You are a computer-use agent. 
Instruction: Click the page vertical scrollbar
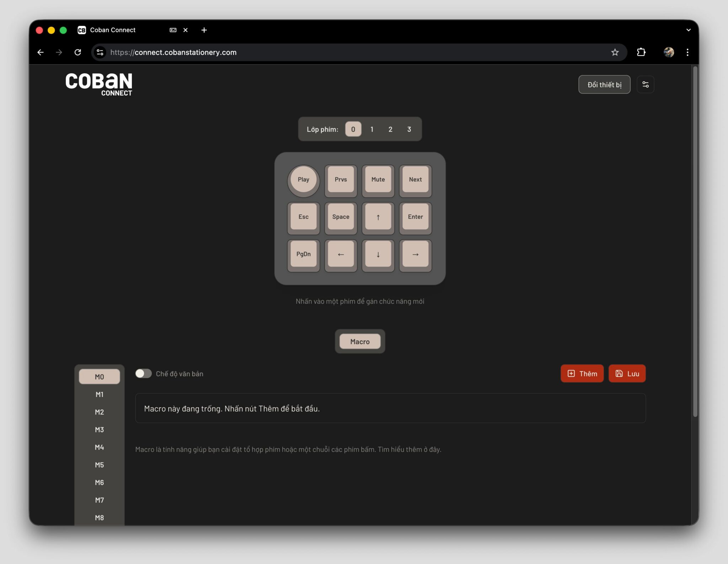click(695, 242)
